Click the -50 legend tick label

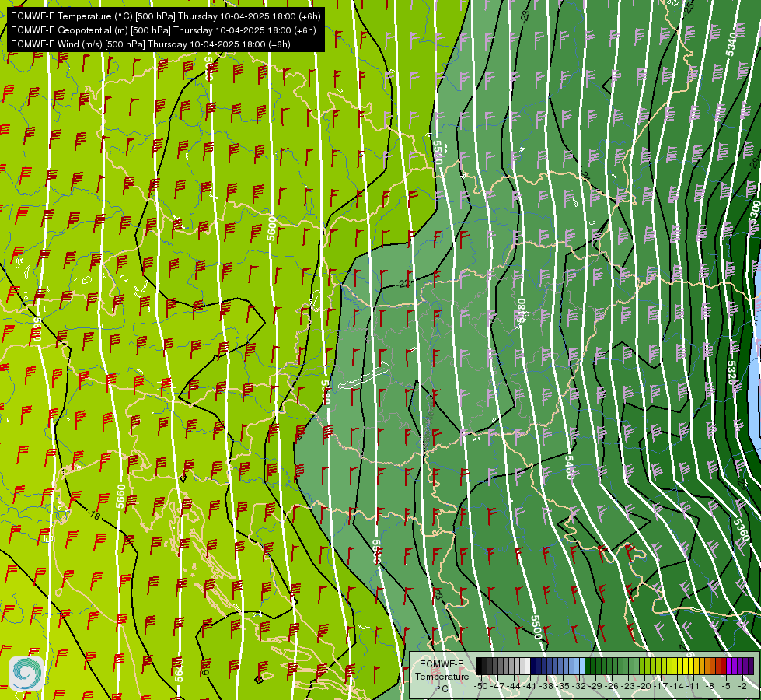481,687
